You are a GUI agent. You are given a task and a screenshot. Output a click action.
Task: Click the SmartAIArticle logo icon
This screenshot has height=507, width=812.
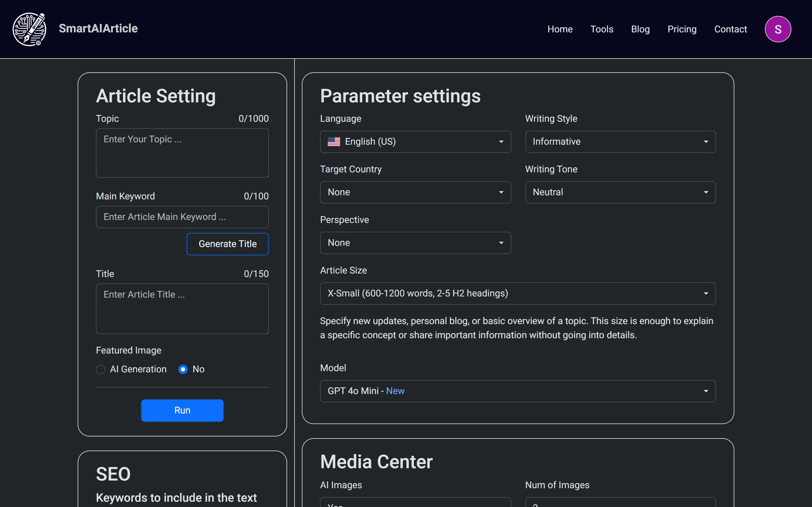[30, 29]
